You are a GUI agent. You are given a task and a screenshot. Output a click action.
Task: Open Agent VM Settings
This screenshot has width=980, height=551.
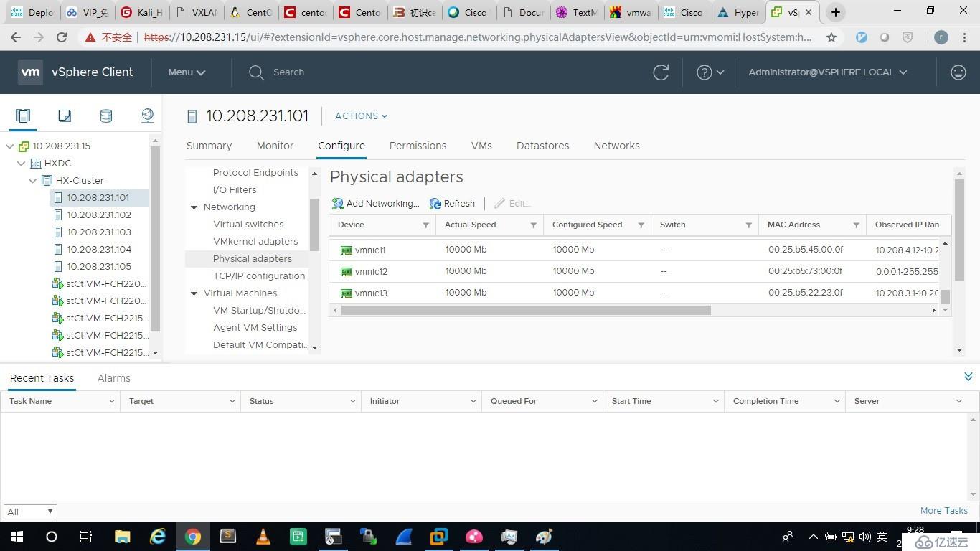pos(255,328)
